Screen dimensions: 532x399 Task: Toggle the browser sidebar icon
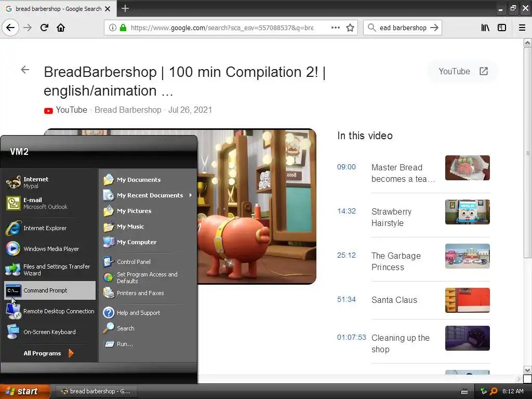(502, 28)
